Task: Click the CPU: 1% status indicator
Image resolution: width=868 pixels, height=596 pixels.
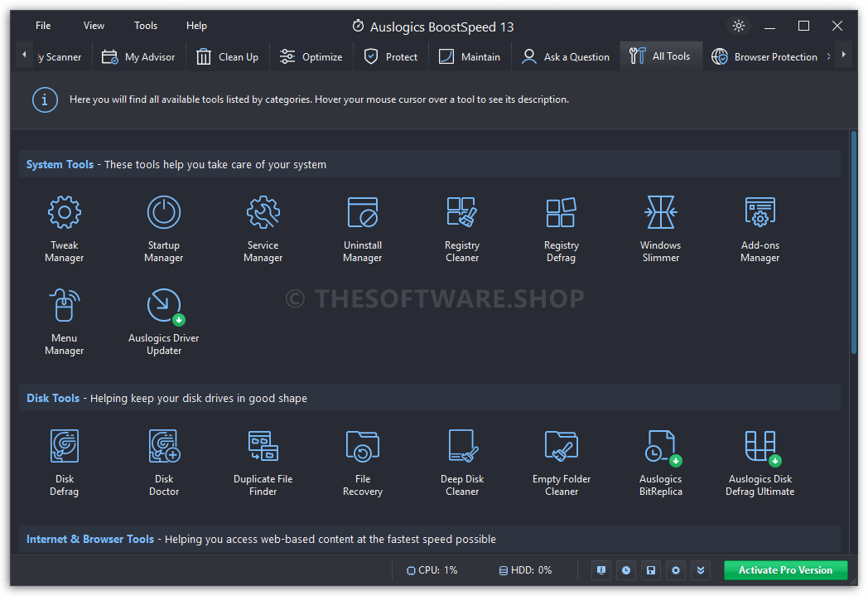Action: (432, 570)
